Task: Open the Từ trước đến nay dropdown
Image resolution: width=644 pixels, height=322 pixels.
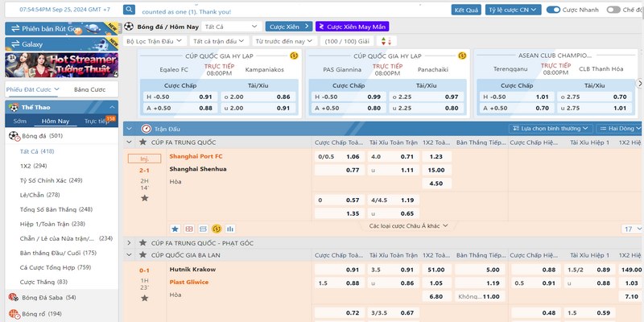Action: coord(284,41)
